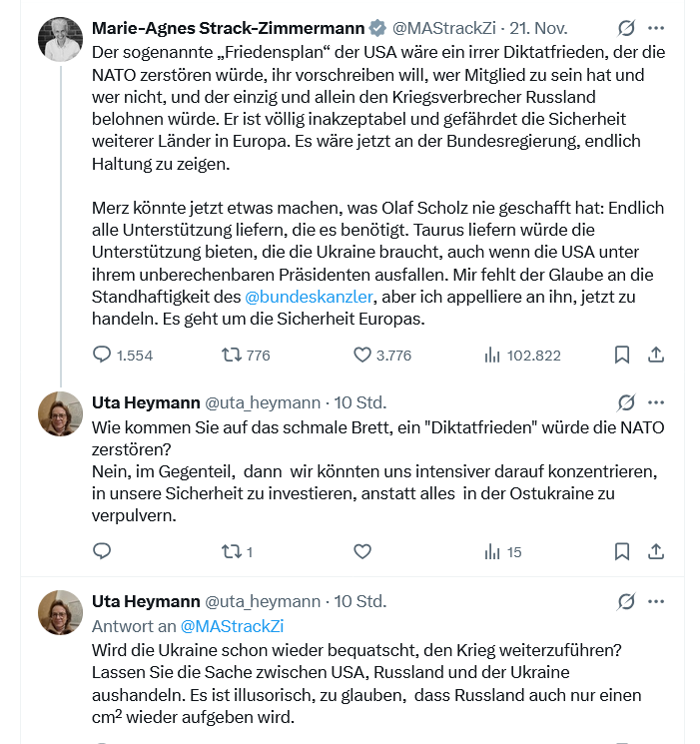Repost Uta Heymann's reply with 1 repost
The height and width of the screenshot is (744, 700).
(x=231, y=551)
